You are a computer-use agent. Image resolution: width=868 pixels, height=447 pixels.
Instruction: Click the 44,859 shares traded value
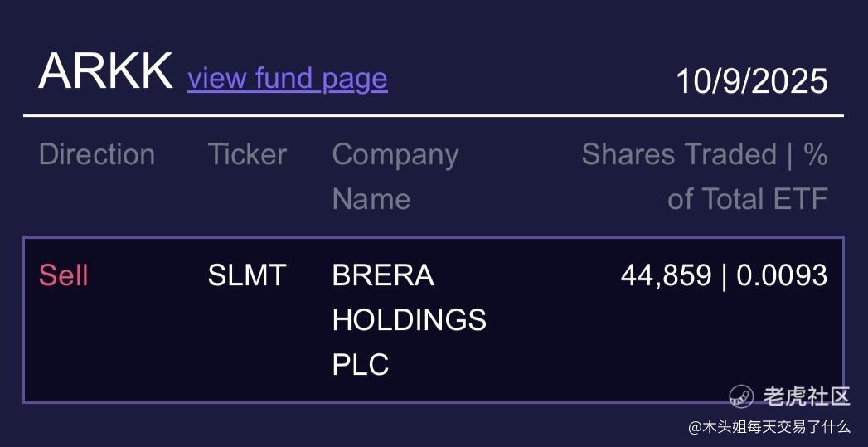666,275
